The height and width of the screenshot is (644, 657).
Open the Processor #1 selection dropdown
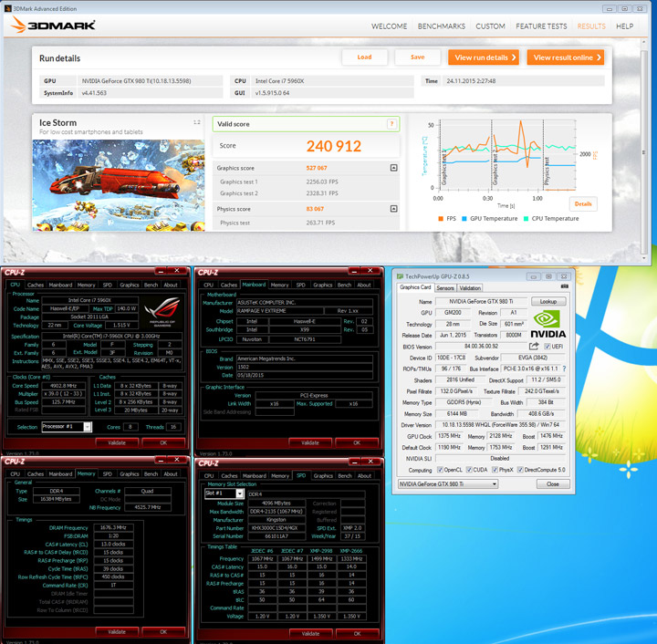tap(67, 427)
